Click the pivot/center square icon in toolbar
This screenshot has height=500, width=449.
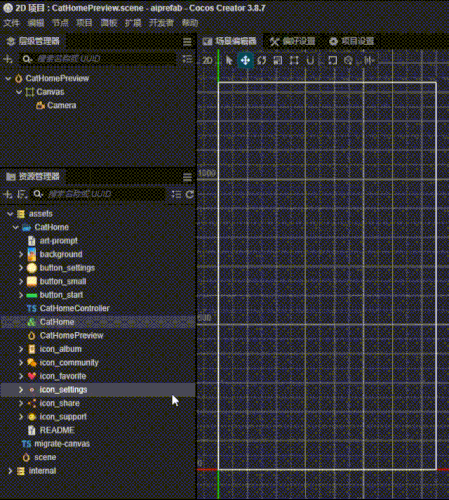tap(332, 60)
